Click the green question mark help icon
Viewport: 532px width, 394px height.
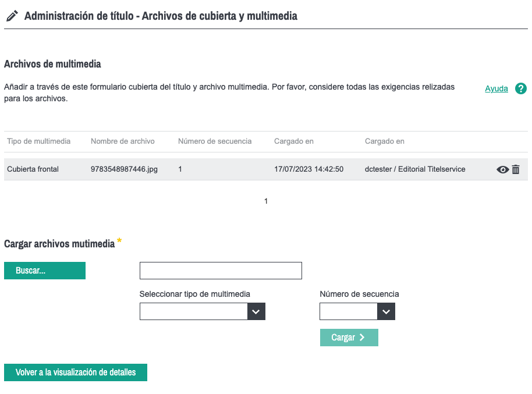[521, 88]
